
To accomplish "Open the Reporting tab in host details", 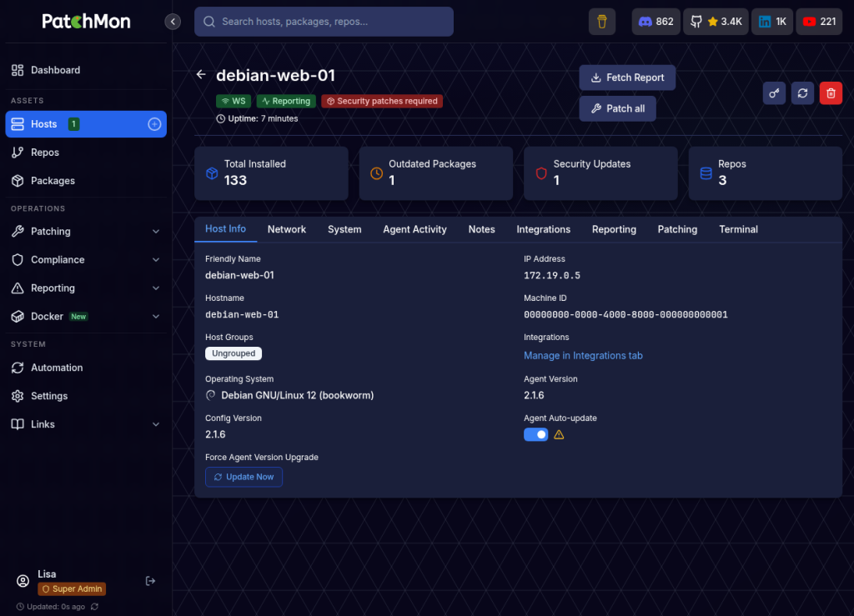I will point(614,229).
